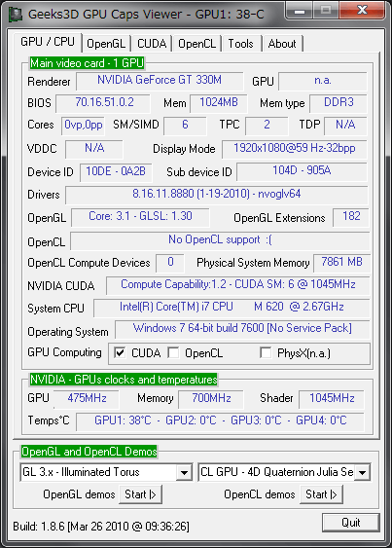Select the OpenCL tab
This screenshot has width=392, height=548.
coord(197,44)
